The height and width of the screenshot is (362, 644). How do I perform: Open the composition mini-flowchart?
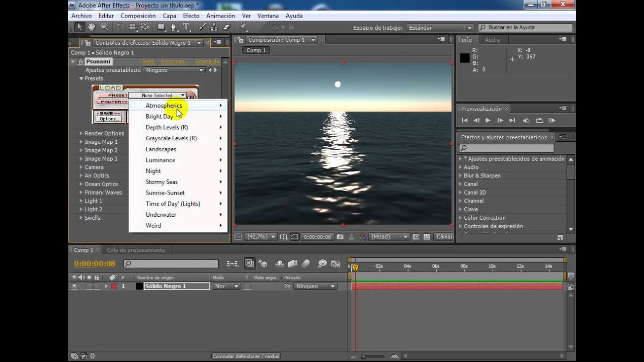(x=232, y=263)
